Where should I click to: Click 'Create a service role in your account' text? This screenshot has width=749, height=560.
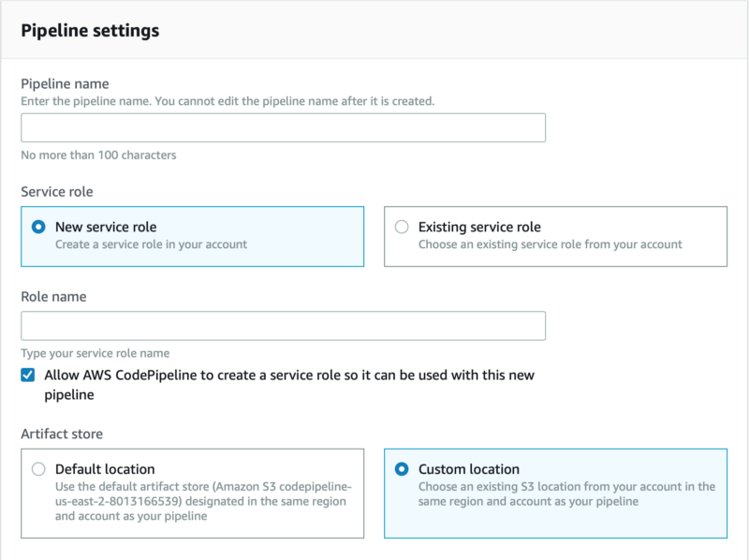pos(151,244)
